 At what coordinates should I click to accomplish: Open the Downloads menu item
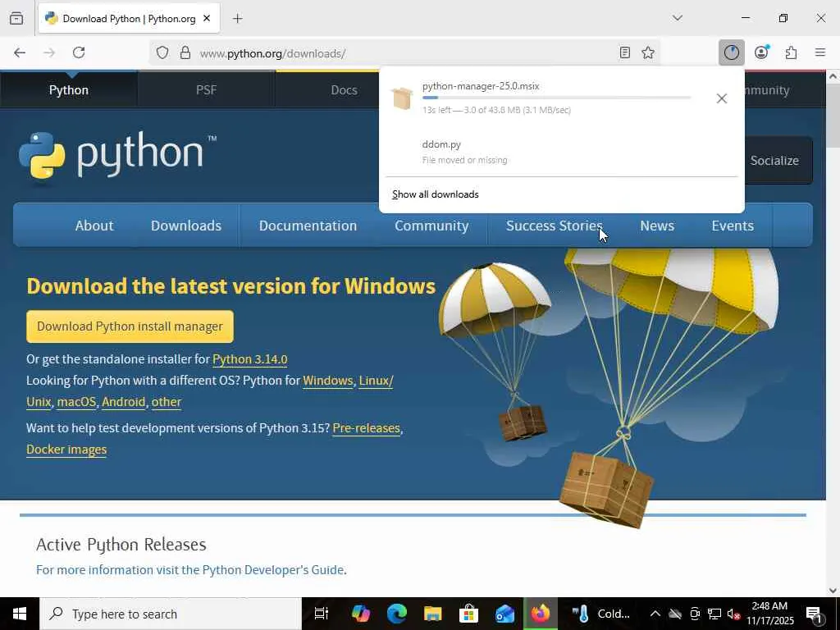[186, 226]
